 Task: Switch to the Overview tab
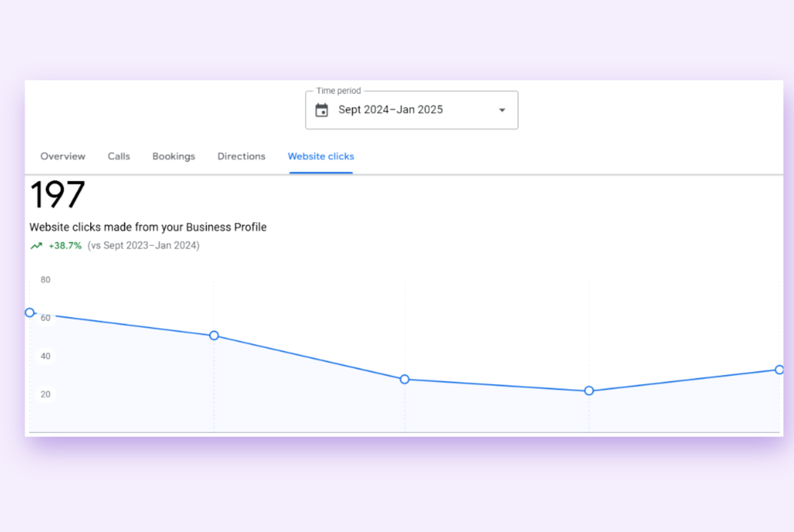63,156
